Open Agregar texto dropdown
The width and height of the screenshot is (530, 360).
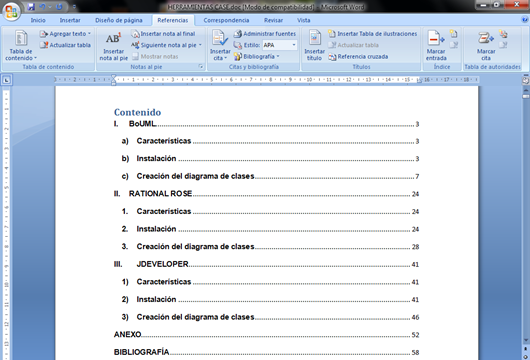click(65, 34)
